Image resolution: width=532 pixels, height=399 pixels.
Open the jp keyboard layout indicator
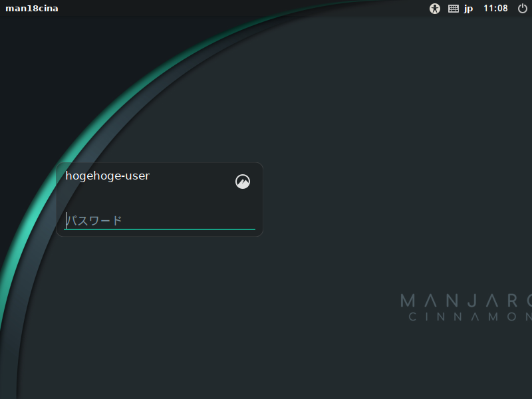(x=469, y=9)
